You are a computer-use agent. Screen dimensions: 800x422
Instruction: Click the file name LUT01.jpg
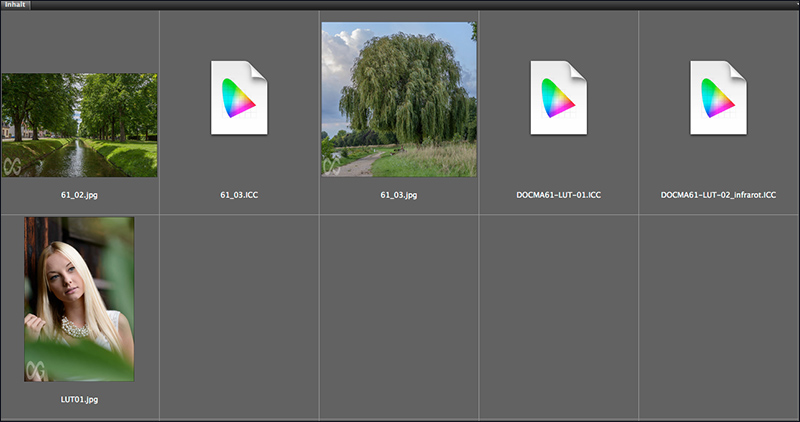[x=79, y=400]
